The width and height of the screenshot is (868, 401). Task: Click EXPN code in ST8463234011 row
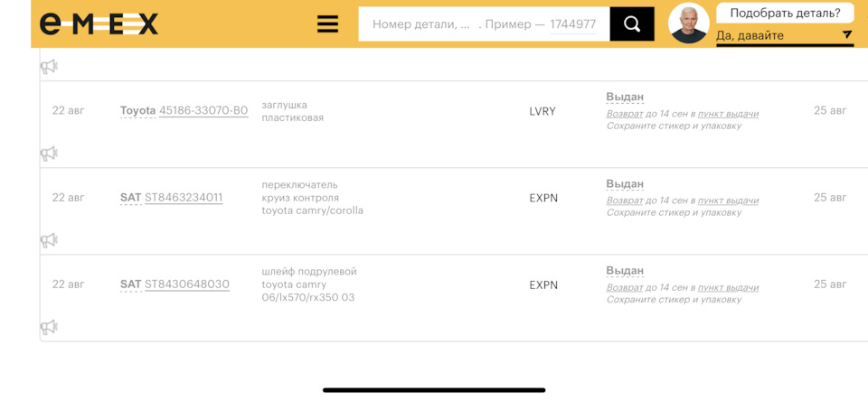tap(543, 198)
